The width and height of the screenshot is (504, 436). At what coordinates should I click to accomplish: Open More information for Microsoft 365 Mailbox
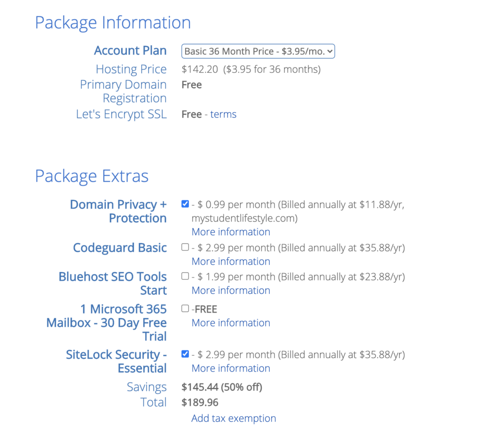click(x=231, y=323)
